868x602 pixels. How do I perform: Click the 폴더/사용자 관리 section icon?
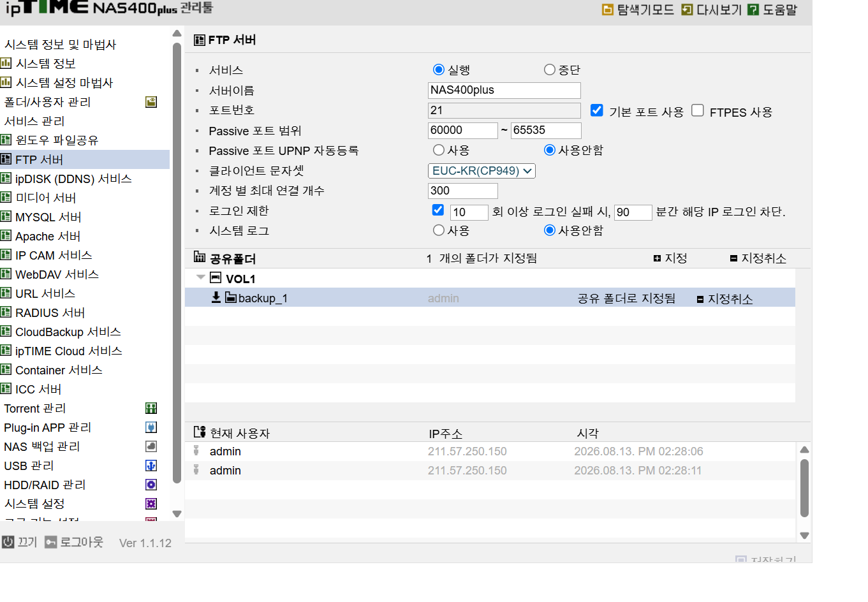pos(151,102)
